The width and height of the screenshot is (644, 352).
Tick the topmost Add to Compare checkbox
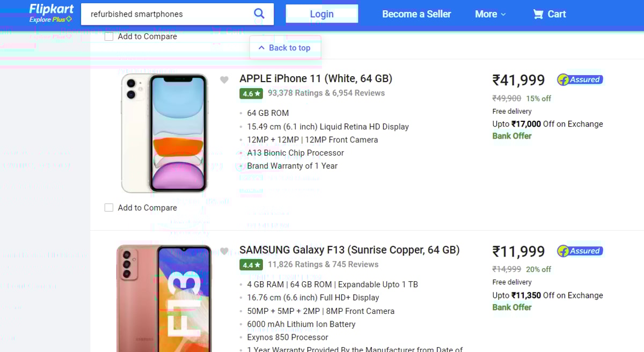[x=109, y=36]
